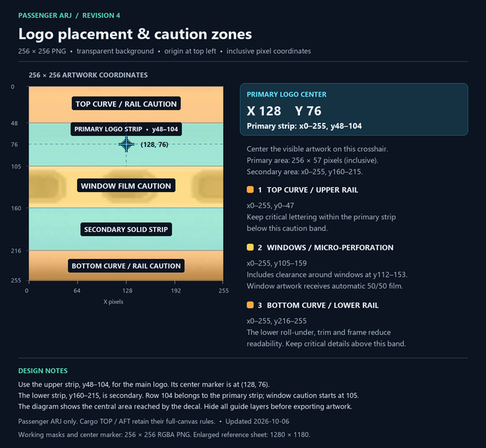Select the REVISION 4 breadcrumb text
Screen dimensions: 486x448
pos(101,16)
